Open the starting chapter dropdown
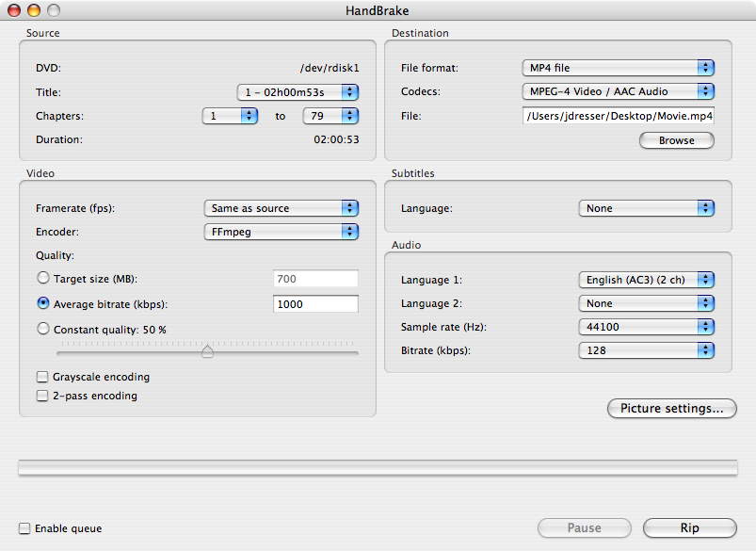756x551 pixels. pos(230,116)
